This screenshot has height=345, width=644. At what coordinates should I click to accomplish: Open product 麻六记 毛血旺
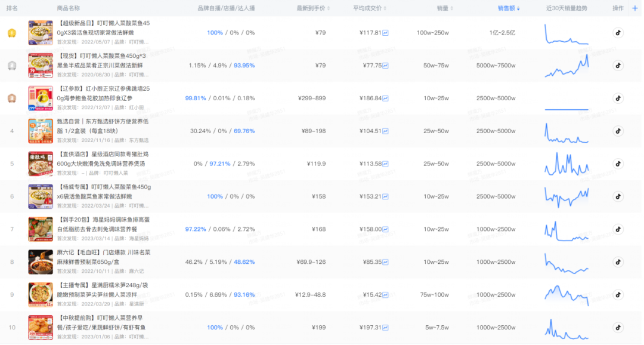coord(104,257)
